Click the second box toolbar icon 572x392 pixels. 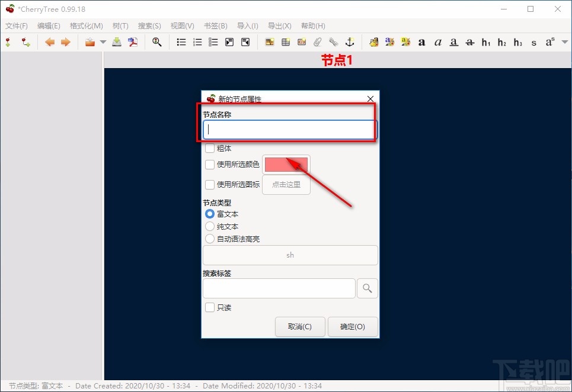coord(245,42)
